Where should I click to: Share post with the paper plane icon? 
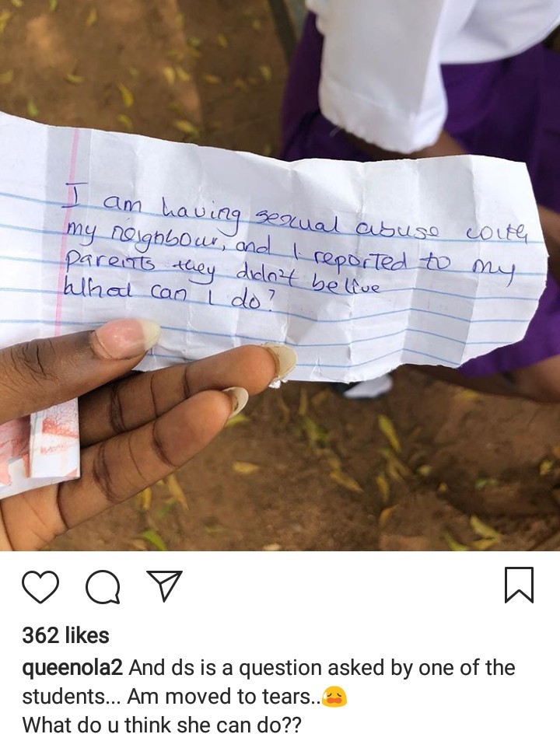tap(165, 585)
